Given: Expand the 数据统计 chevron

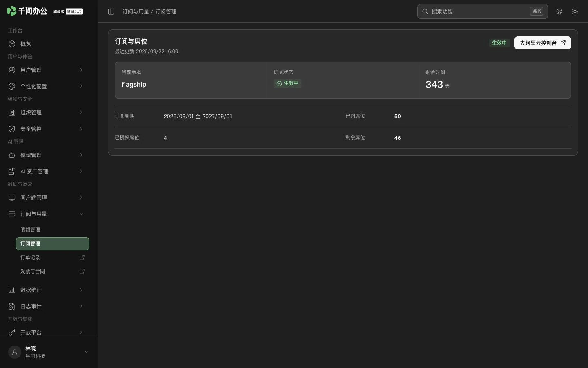Looking at the screenshot, I should click(81, 290).
